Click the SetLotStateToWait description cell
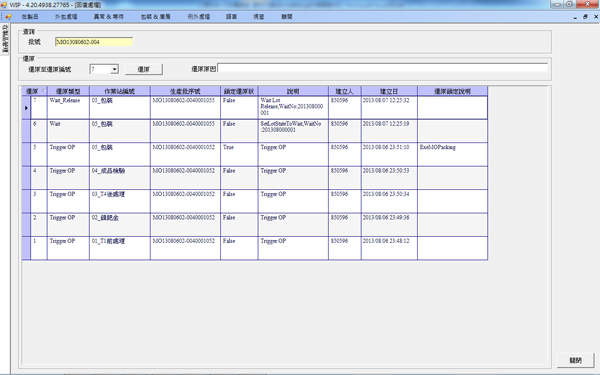The image size is (600, 375). click(x=293, y=131)
